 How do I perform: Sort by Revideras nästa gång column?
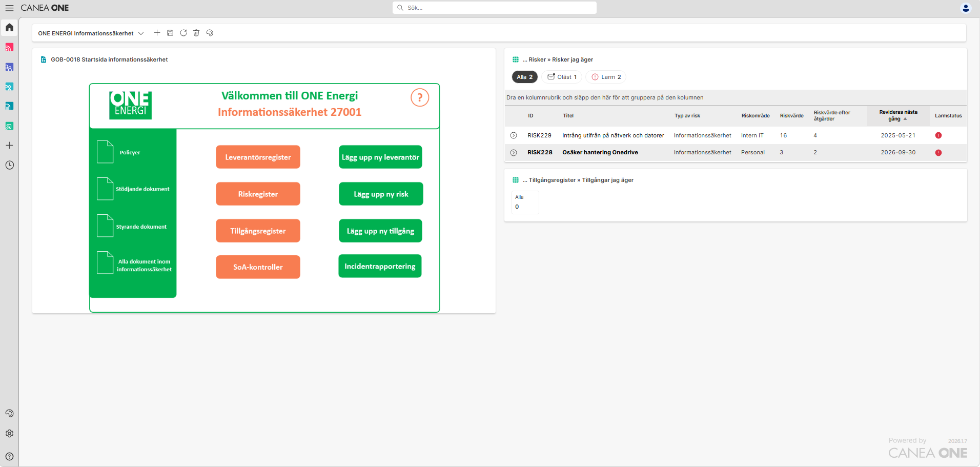click(x=898, y=115)
